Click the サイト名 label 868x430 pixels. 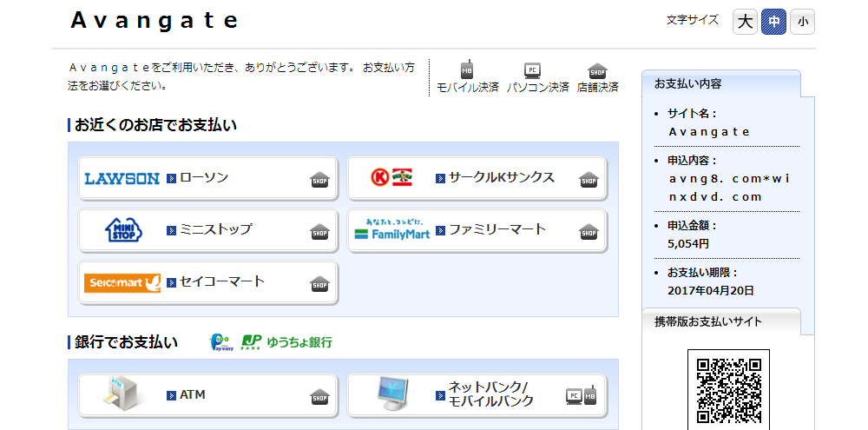click(693, 114)
